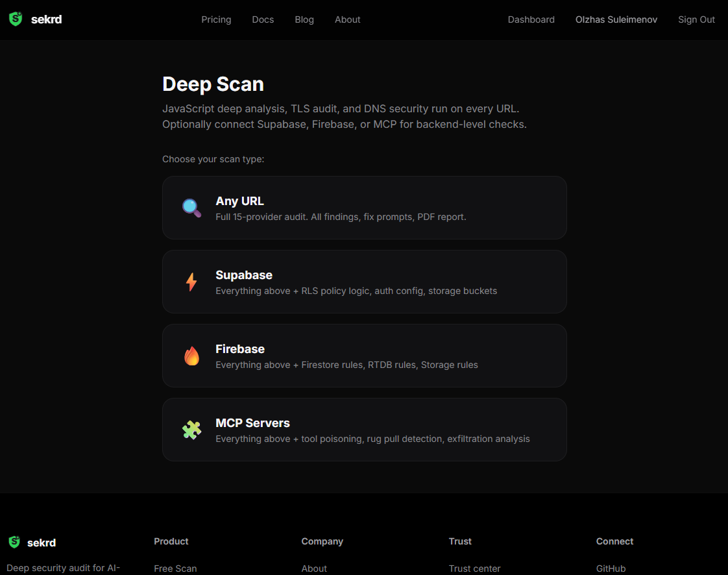This screenshot has height=575, width=728.
Task: Click the sekrd wordmark in header
Action: tap(47, 19)
